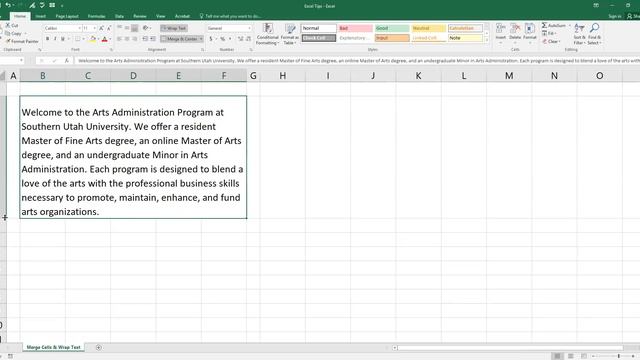Viewport: 640px width, 360px height.
Task: Click the Undo icon in quick access toolbar
Action: [8, 5]
